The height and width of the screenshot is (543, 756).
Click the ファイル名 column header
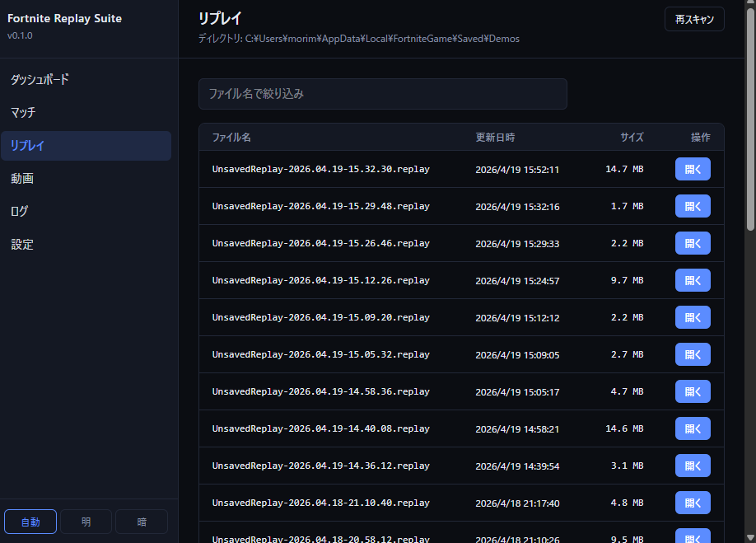point(231,138)
